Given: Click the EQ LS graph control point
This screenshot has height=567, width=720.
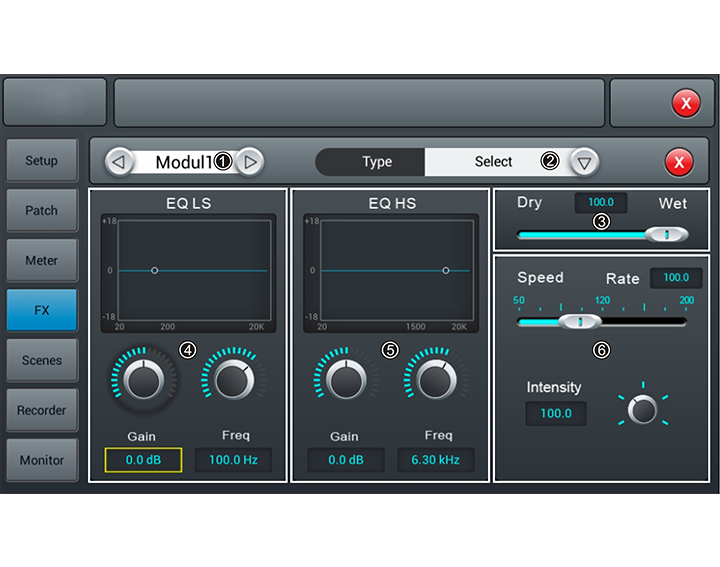Looking at the screenshot, I should (x=154, y=270).
